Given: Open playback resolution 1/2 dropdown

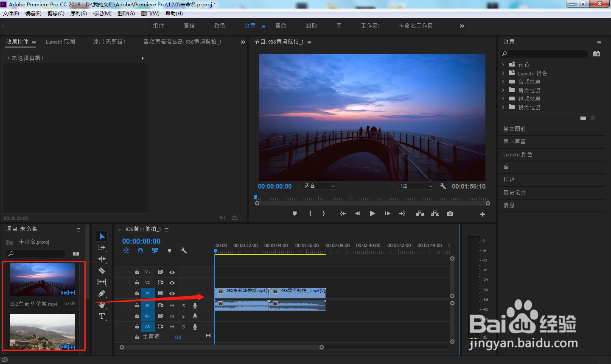Looking at the screenshot, I should click(x=417, y=186).
